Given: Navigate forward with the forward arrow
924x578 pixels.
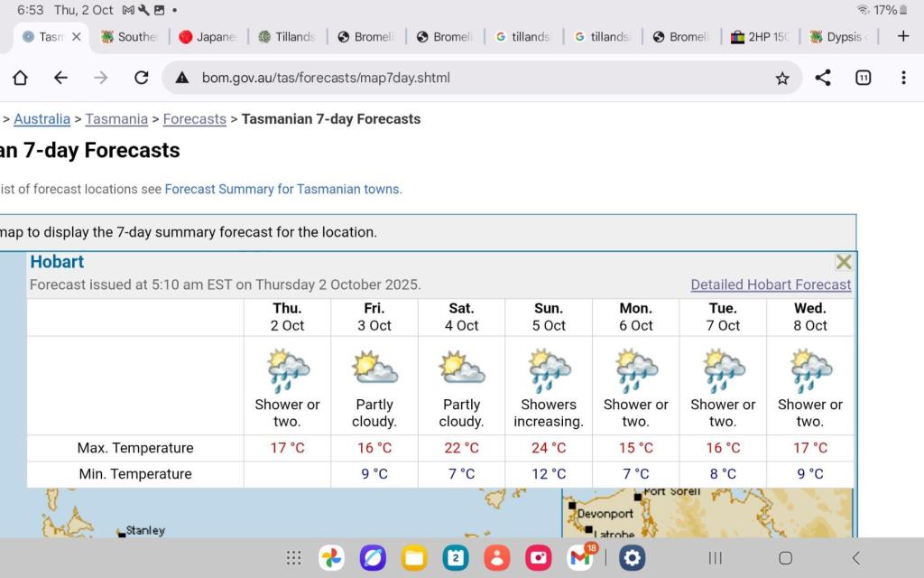Looking at the screenshot, I should tap(101, 78).
